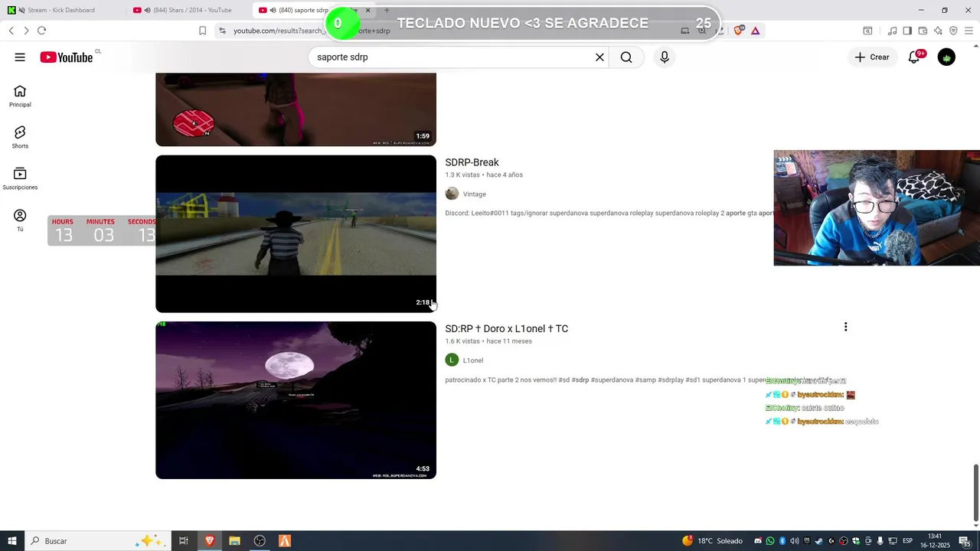Switch to the Stream - Kick Dashboard tab
Viewport: 980px width, 551px height.
(x=61, y=10)
